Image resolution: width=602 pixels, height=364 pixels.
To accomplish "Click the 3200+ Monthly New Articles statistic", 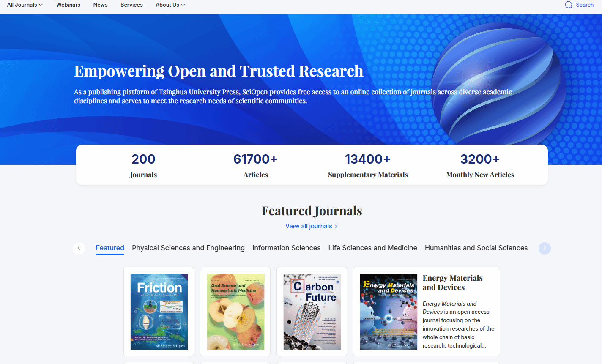I will click(480, 165).
